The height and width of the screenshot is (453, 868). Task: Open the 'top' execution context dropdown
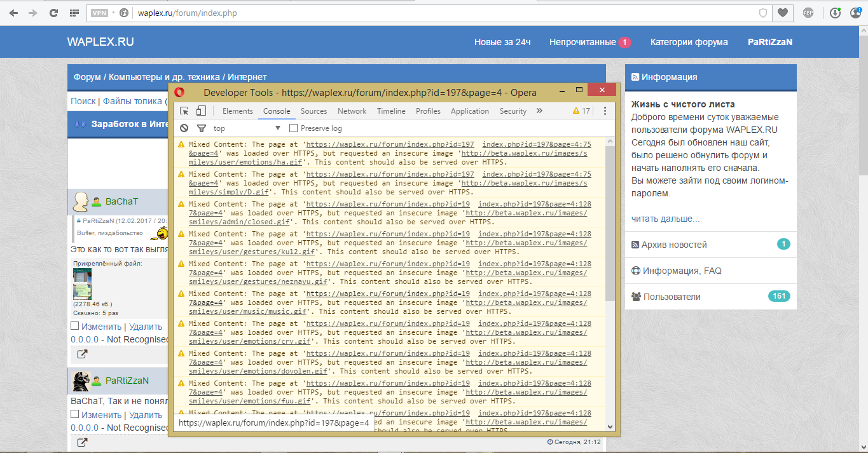(x=247, y=128)
